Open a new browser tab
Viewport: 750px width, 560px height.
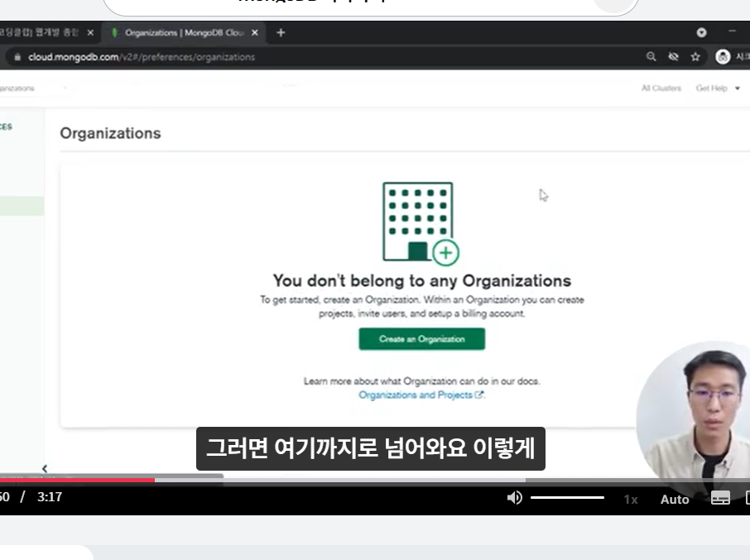(x=281, y=32)
